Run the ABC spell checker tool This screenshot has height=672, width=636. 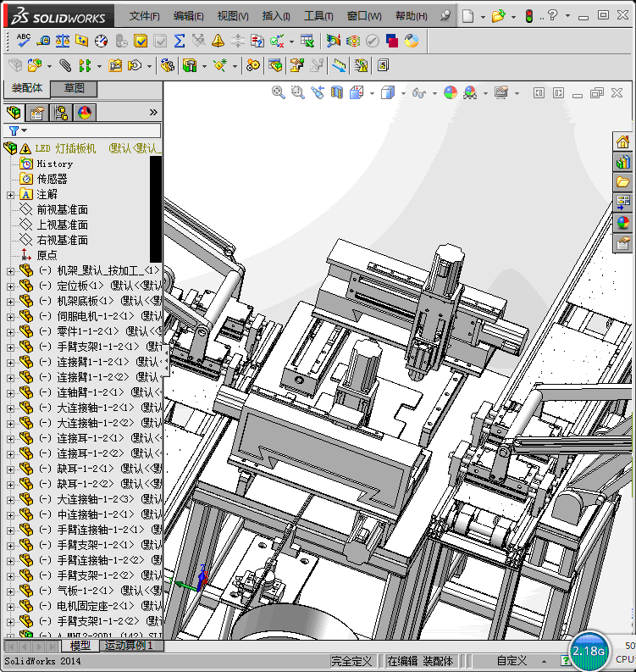(23, 41)
